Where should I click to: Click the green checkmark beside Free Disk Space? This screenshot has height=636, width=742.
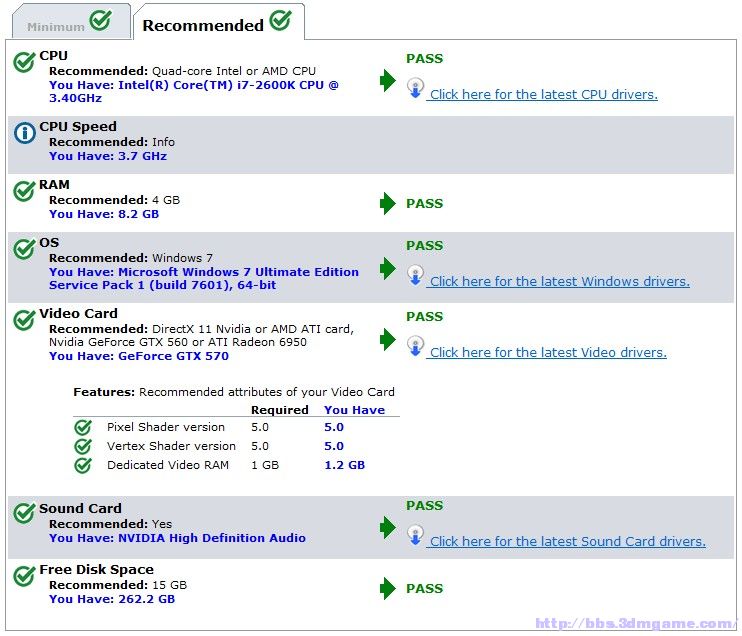point(24,576)
